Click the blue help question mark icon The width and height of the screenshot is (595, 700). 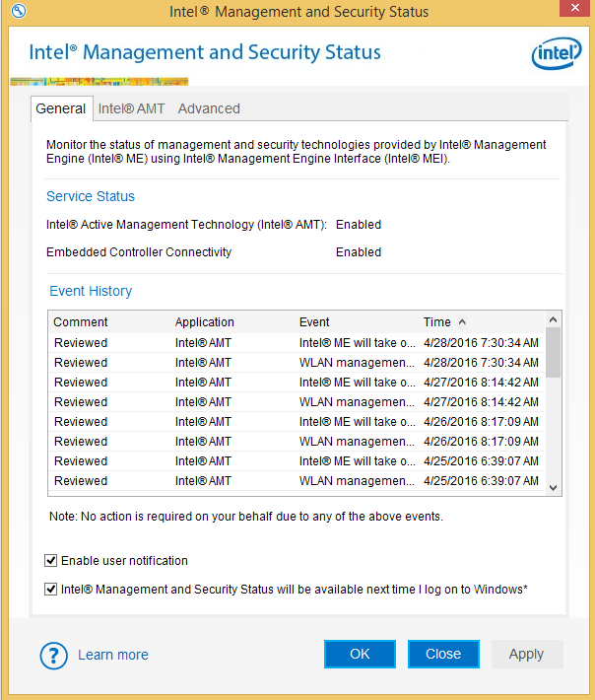click(x=52, y=655)
